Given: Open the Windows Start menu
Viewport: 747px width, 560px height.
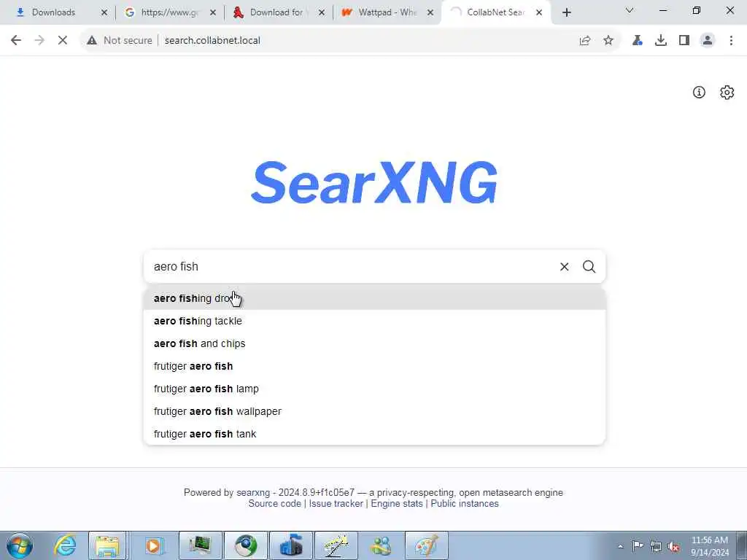Looking at the screenshot, I should pos(20,545).
